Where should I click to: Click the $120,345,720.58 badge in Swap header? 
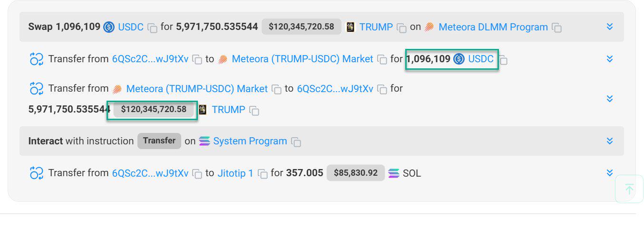[302, 27]
